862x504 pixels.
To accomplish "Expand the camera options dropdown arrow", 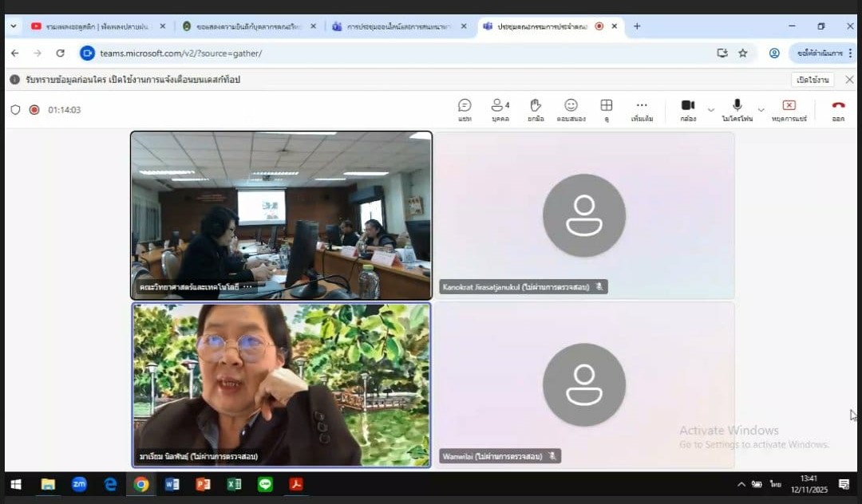I will point(710,110).
